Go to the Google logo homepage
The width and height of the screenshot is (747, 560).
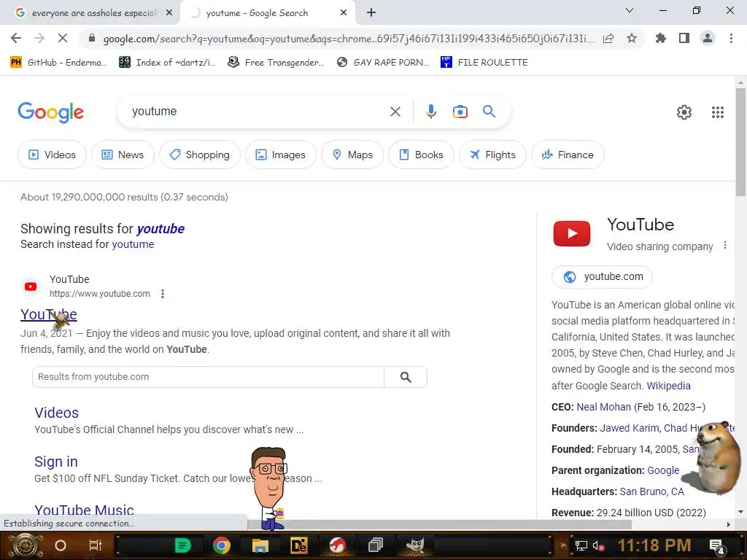click(50, 112)
